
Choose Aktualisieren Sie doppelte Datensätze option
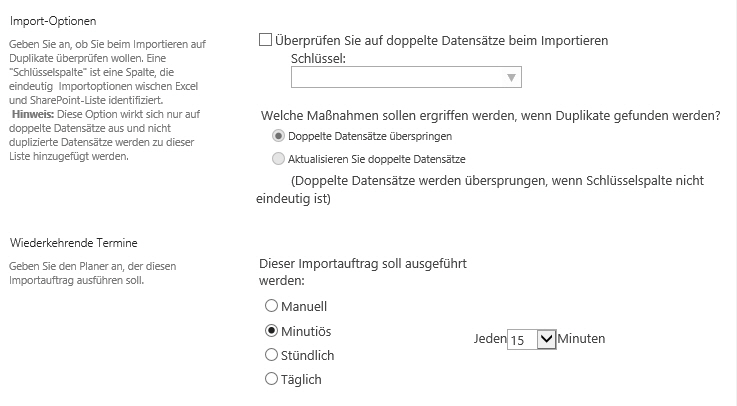[x=278, y=159]
